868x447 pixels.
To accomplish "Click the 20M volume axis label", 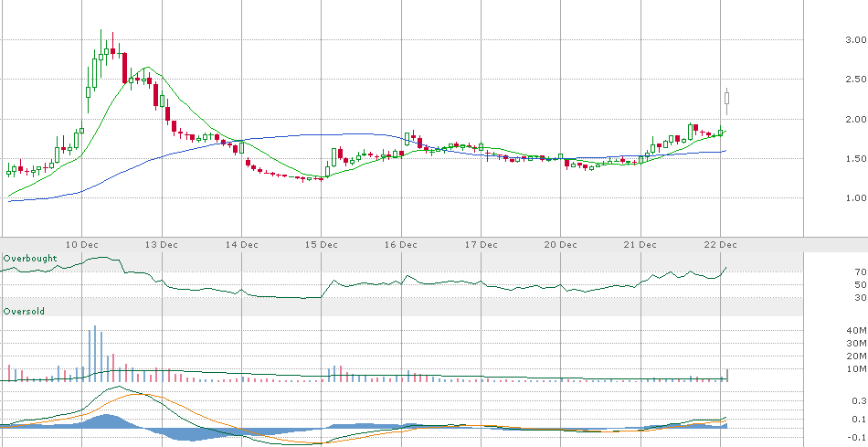I will pyautogui.click(x=856, y=357).
